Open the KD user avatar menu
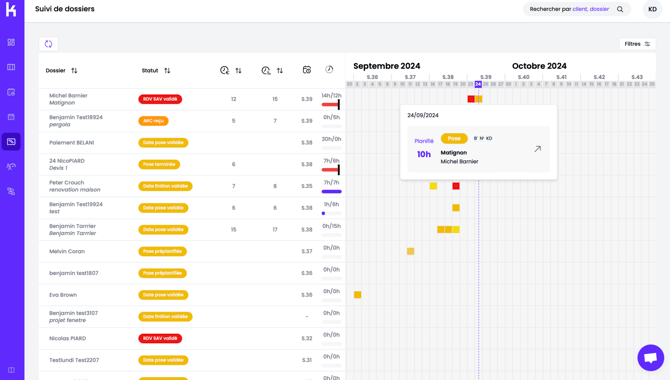The width and height of the screenshot is (670, 380). (x=652, y=9)
